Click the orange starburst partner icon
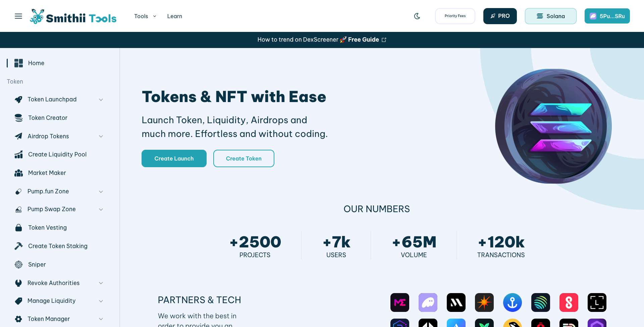Screen dimensions: 644x327 (484, 302)
